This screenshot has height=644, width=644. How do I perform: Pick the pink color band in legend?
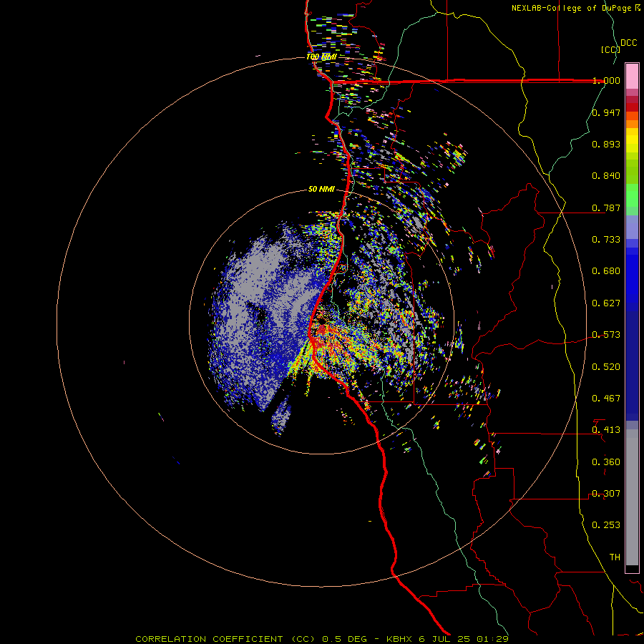pyautogui.click(x=632, y=76)
